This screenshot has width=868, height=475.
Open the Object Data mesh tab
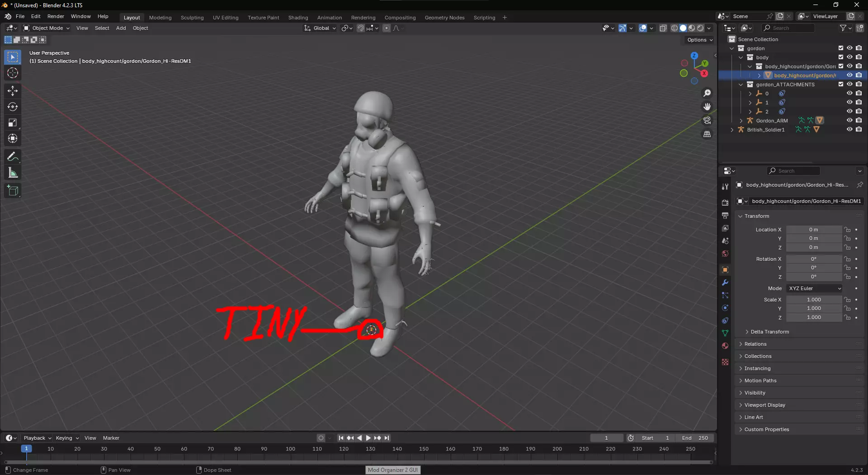coord(725,333)
